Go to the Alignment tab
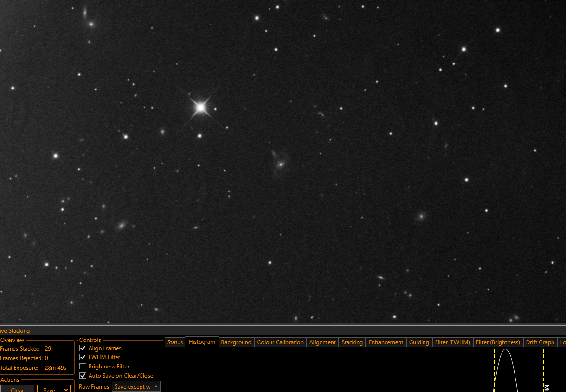 click(322, 342)
